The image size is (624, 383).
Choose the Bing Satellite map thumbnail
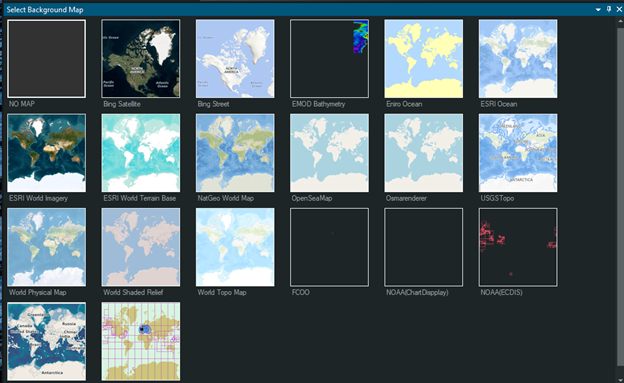pos(140,59)
